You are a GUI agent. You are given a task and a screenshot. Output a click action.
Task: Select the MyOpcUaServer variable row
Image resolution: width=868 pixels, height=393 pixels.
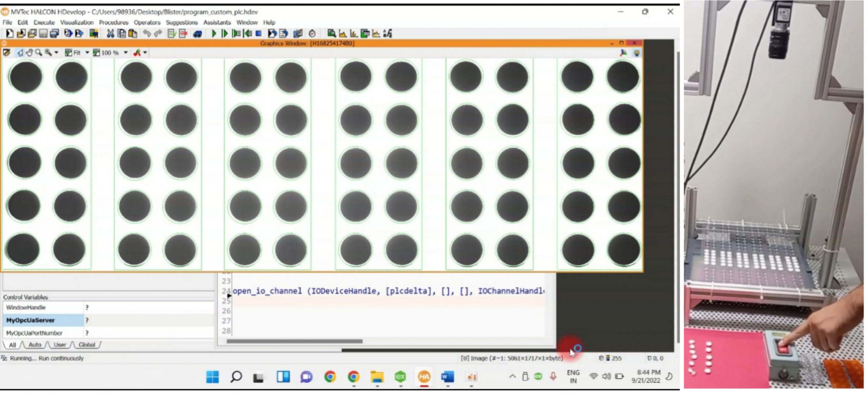click(108, 320)
